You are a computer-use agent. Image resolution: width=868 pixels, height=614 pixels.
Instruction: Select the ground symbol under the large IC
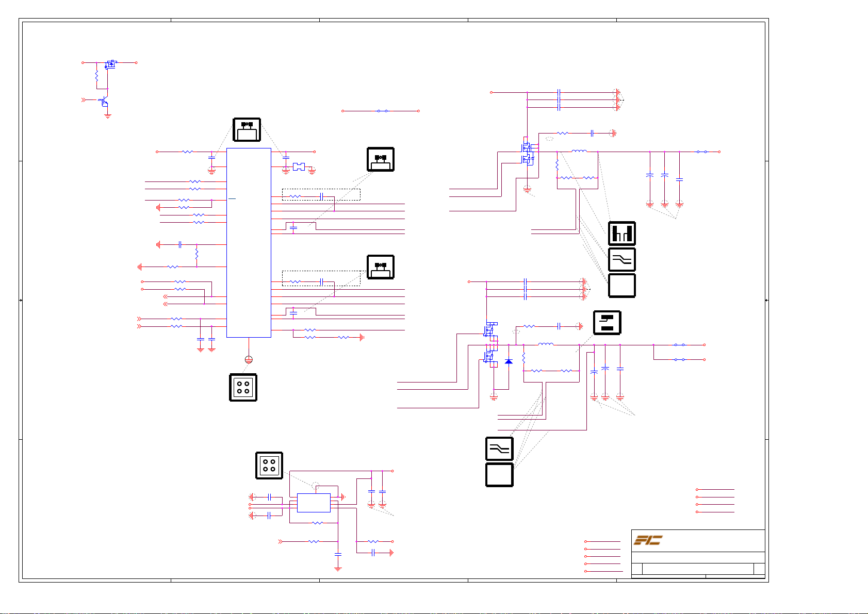point(249,359)
